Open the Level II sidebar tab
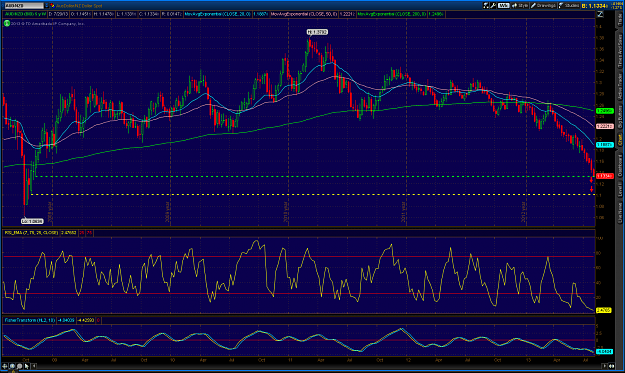 pos(620,190)
